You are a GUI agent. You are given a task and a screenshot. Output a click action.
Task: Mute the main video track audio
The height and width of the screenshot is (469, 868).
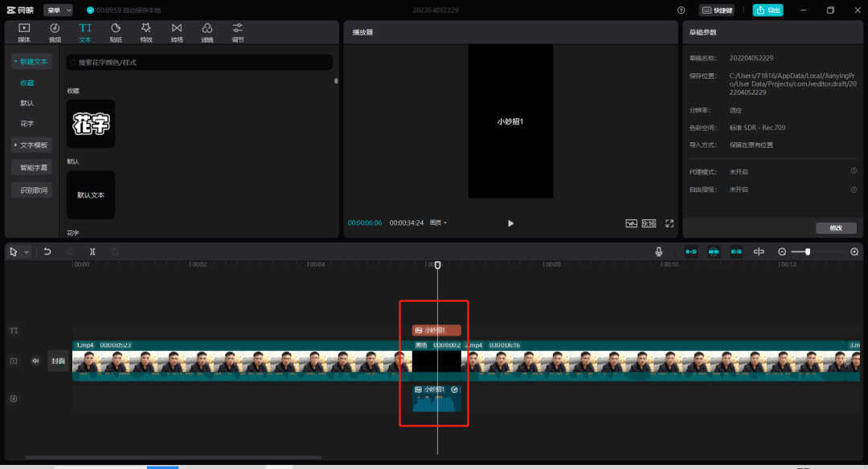tap(35, 361)
